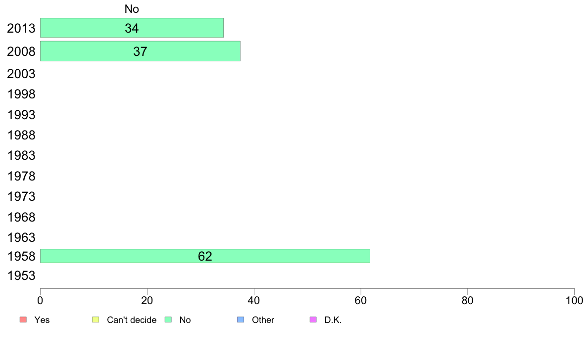
Task: Click the magenta D.K. legend swatch
Action: (313, 319)
